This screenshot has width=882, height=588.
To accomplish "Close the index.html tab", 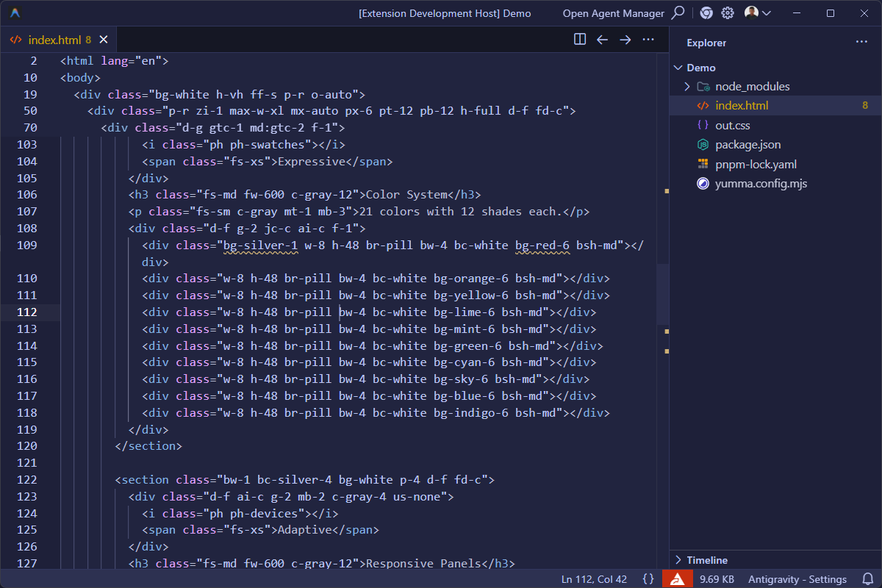I will click(x=104, y=40).
